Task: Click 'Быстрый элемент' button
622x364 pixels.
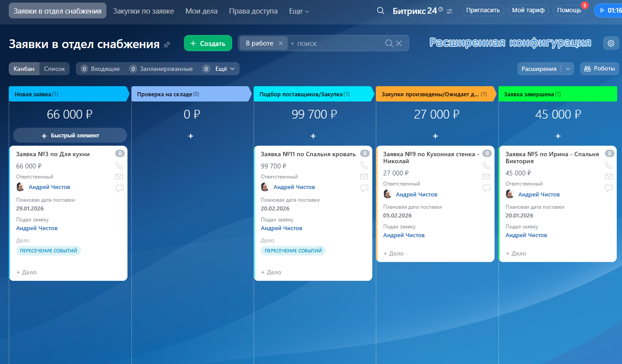Action: (70, 136)
